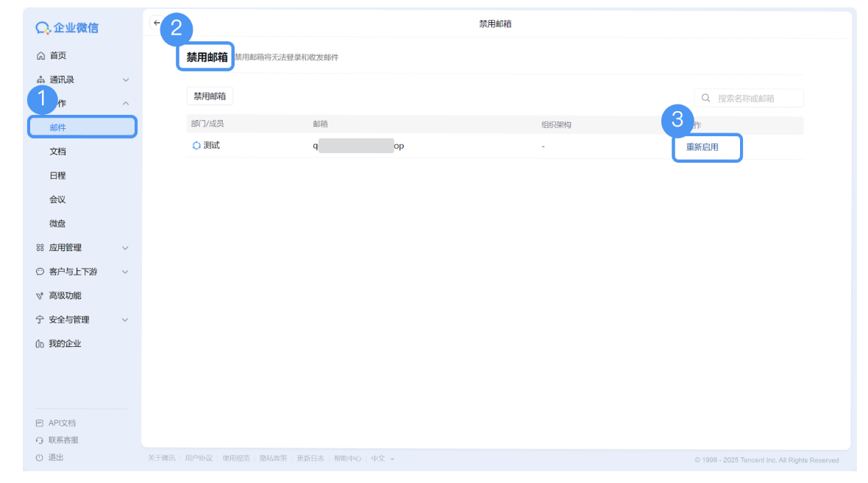Expand the 安全与管理 chevron
The width and height of the screenshot is (868, 483).
(x=125, y=320)
